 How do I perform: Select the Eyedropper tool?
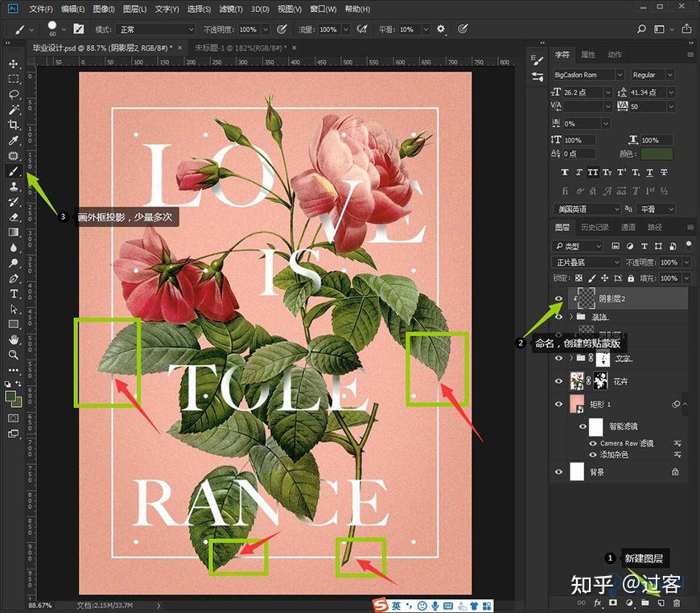(14, 140)
